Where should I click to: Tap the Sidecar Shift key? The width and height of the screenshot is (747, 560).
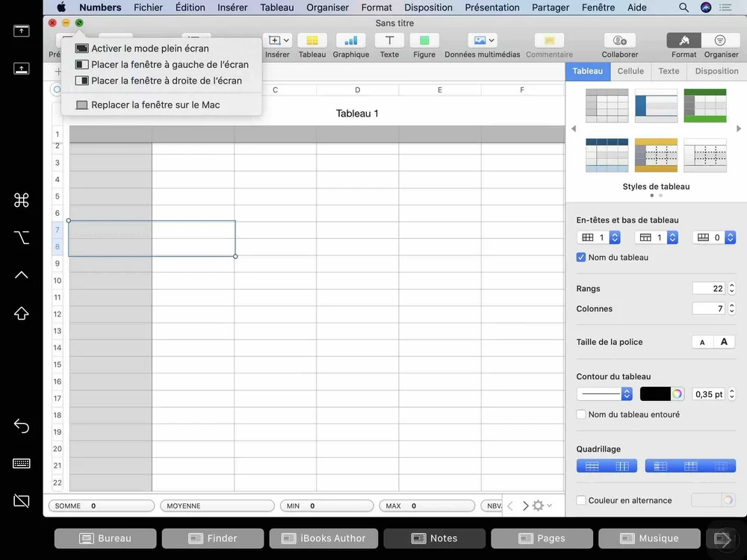[22, 313]
